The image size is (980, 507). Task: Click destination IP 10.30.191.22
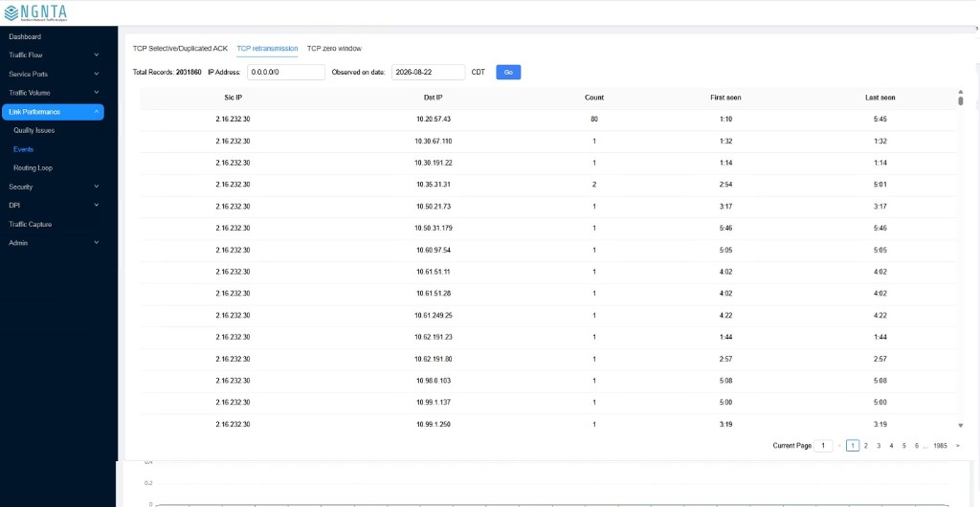434,163
